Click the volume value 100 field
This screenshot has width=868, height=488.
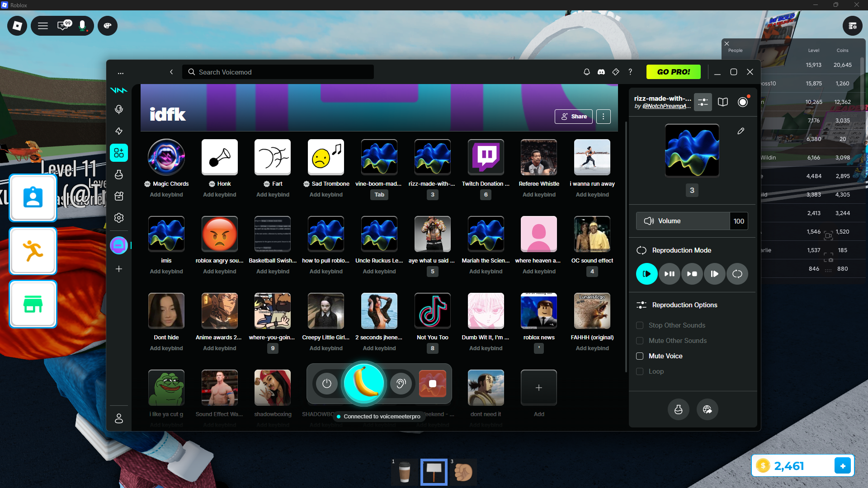pos(739,221)
